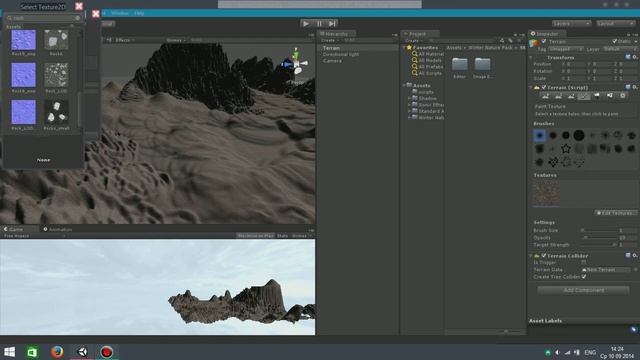640x360 pixels.
Task: Select Camera in the Hierarchy
Action: pyautogui.click(x=332, y=61)
